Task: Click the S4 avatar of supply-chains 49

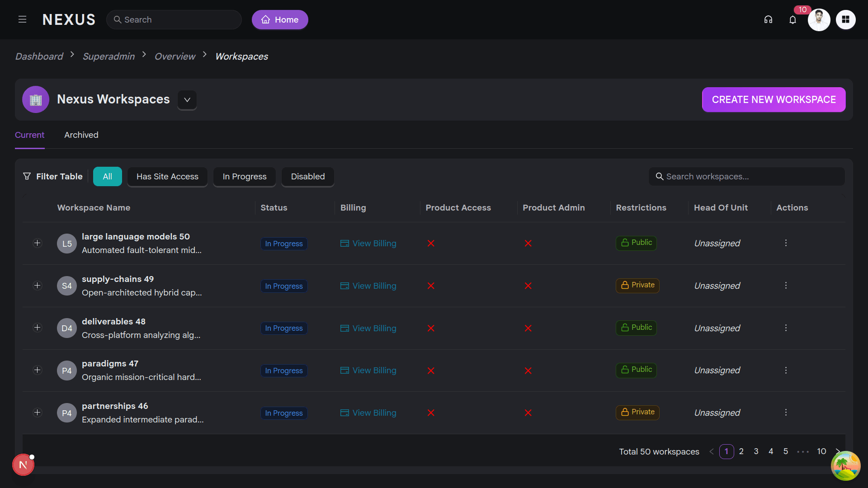Action: (x=67, y=286)
